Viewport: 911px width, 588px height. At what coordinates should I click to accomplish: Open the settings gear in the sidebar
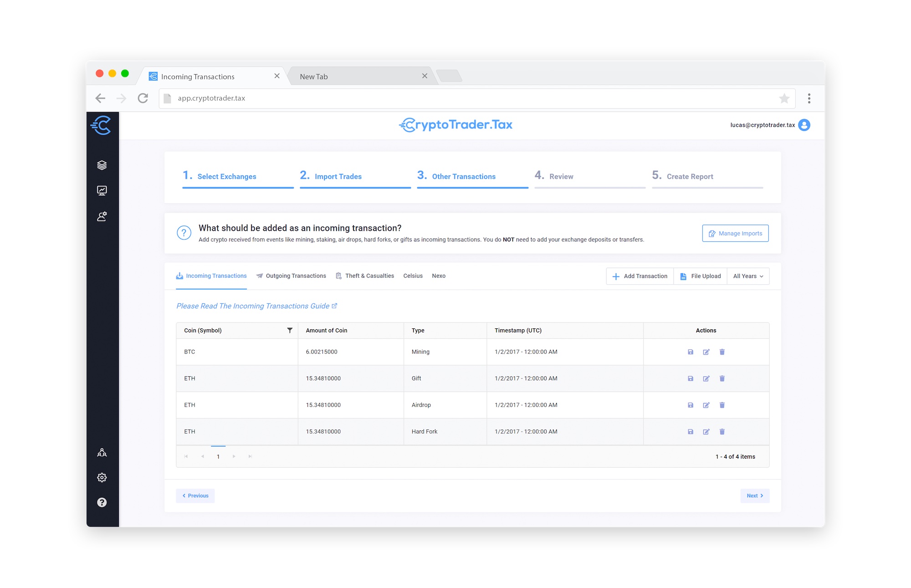[x=102, y=477]
